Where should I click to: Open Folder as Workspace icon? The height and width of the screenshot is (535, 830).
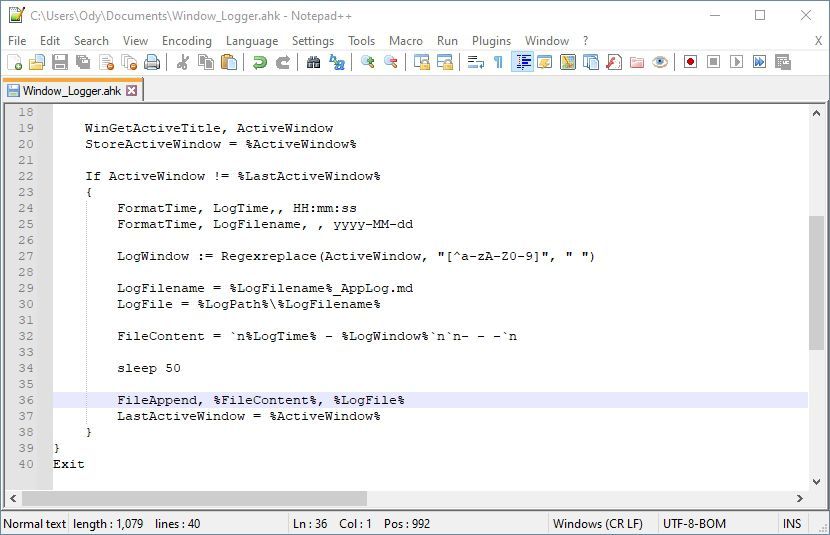pyautogui.click(x=637, y=62)
